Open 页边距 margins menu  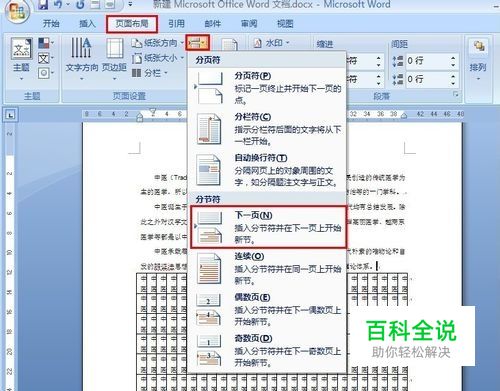pyautogui.click(x=114, y=59)
